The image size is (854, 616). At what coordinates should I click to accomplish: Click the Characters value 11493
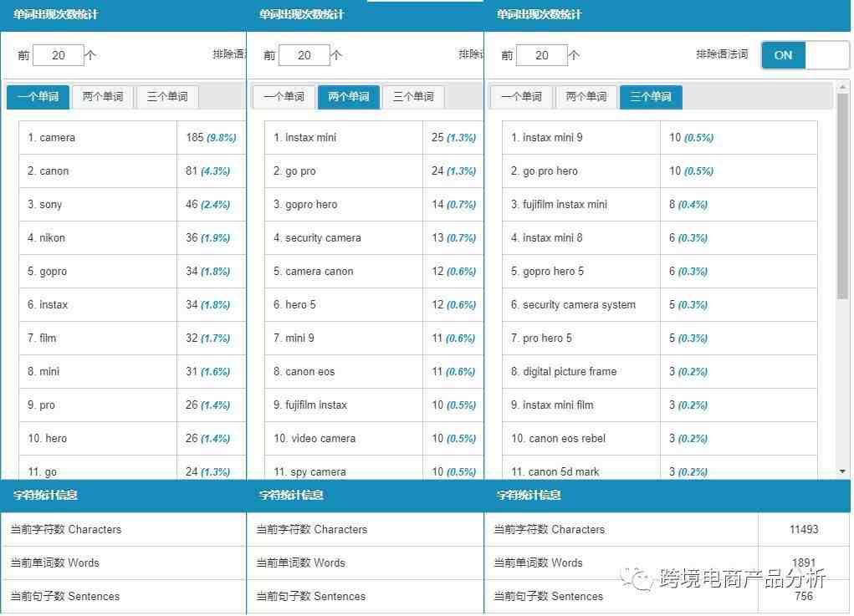[x=804, y=529]
